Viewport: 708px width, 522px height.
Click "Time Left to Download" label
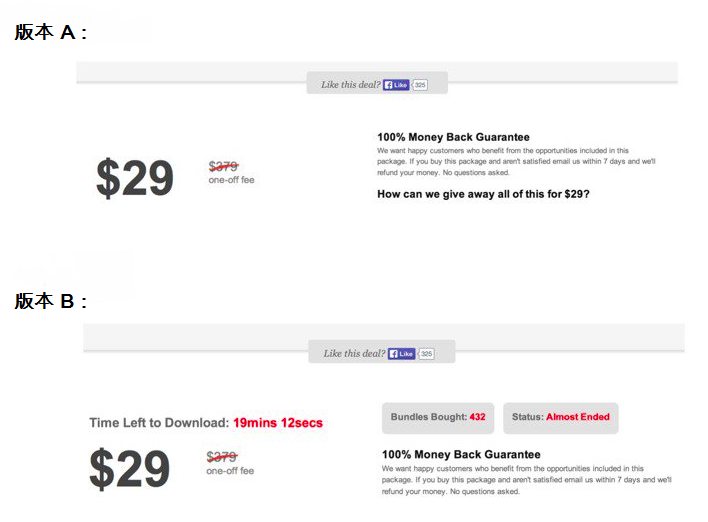coord(158,423)
